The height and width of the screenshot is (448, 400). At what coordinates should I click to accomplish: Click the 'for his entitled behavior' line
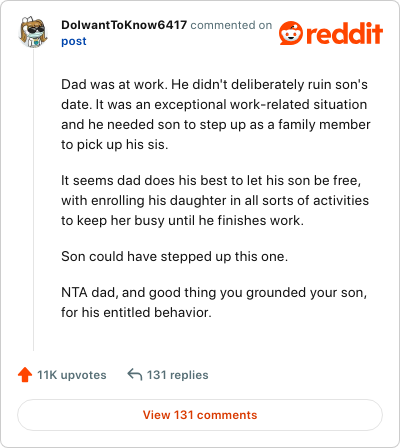tap(136, 313)
